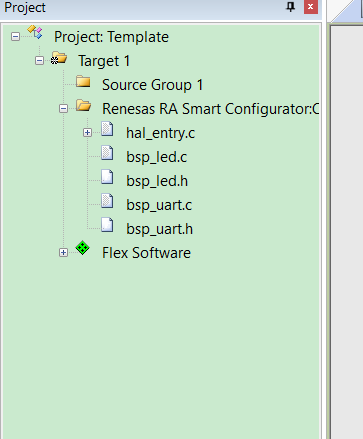Click the hal_entry.c file icon
Image resolution: width=363 pixels, height=439 pixels.
tap(107, 129)
